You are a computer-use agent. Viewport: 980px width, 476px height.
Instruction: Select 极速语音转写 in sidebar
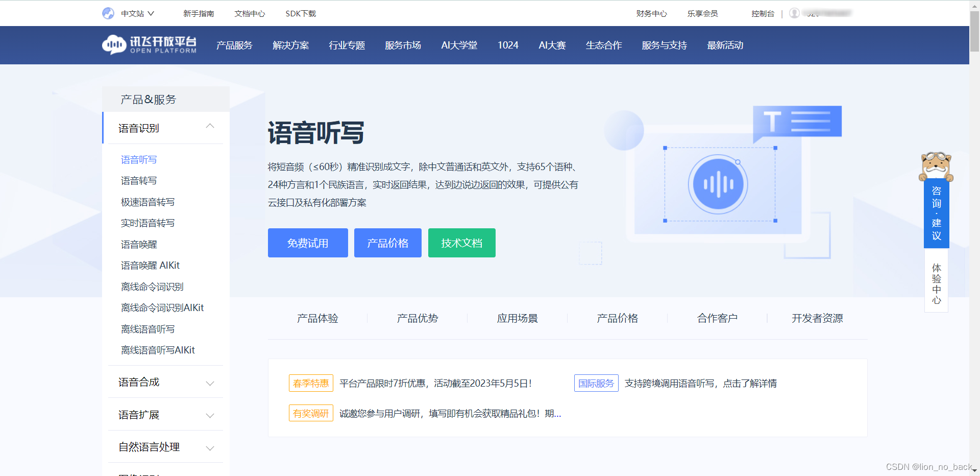coord(148,202)
